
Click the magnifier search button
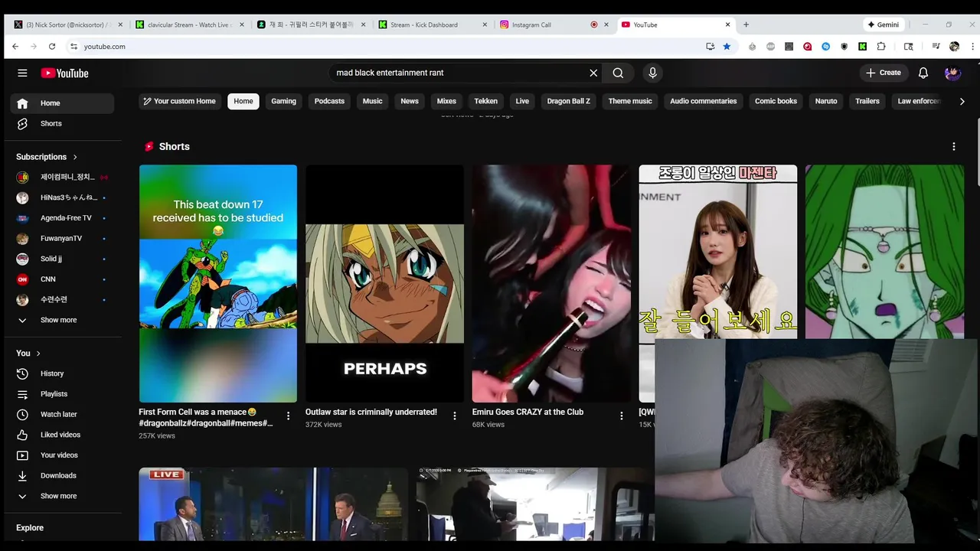[618, 73]
